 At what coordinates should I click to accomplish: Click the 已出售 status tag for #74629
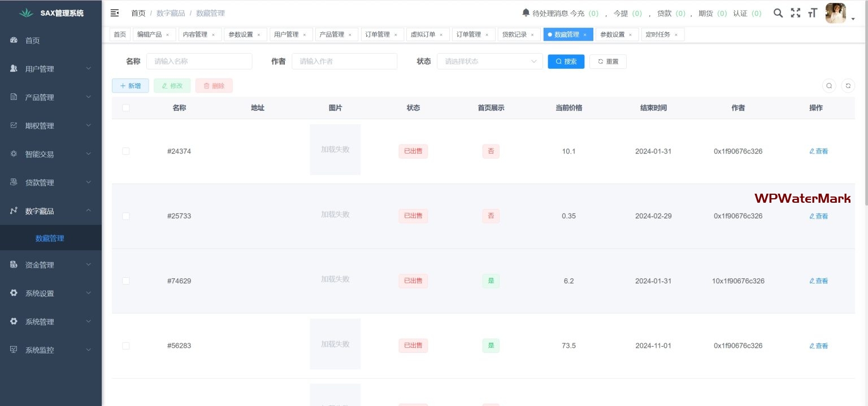pyautogui.click(x=413, y=281)
